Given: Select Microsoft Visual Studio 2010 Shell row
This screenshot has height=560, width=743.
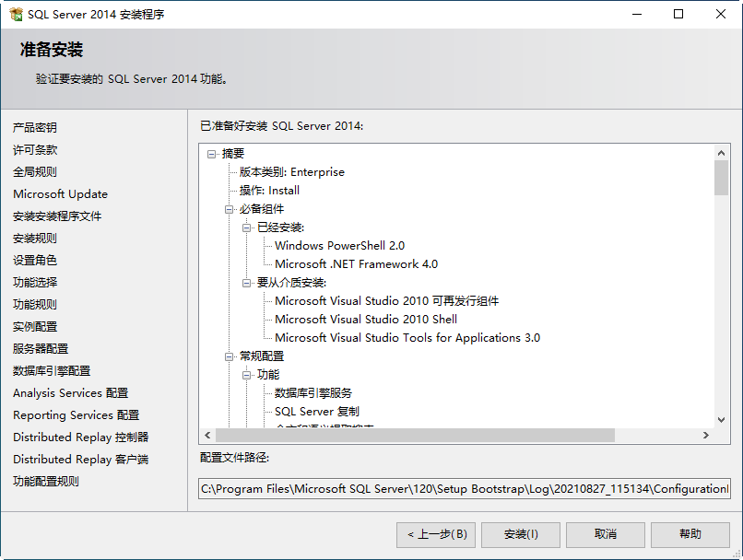Looking at the screenshot, I should click(x=365, y=320).
